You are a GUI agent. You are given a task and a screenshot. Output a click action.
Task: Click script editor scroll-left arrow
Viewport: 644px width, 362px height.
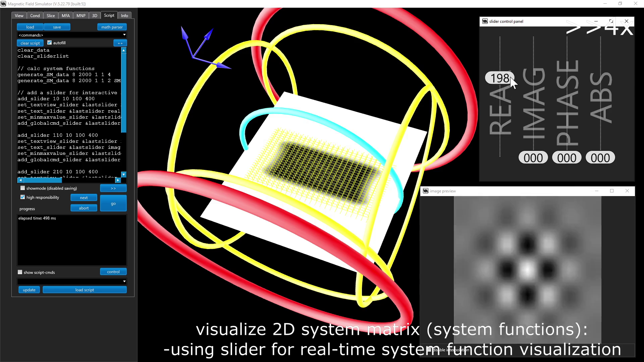20,180
